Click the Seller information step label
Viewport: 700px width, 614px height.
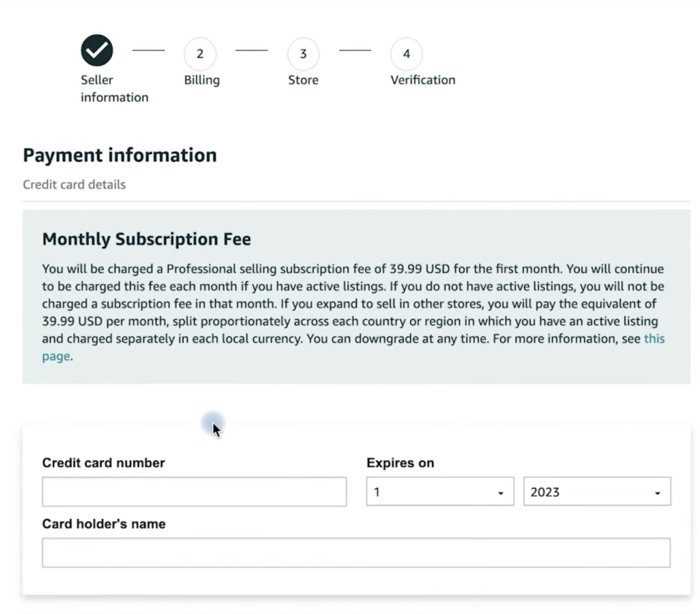(114, 88)
